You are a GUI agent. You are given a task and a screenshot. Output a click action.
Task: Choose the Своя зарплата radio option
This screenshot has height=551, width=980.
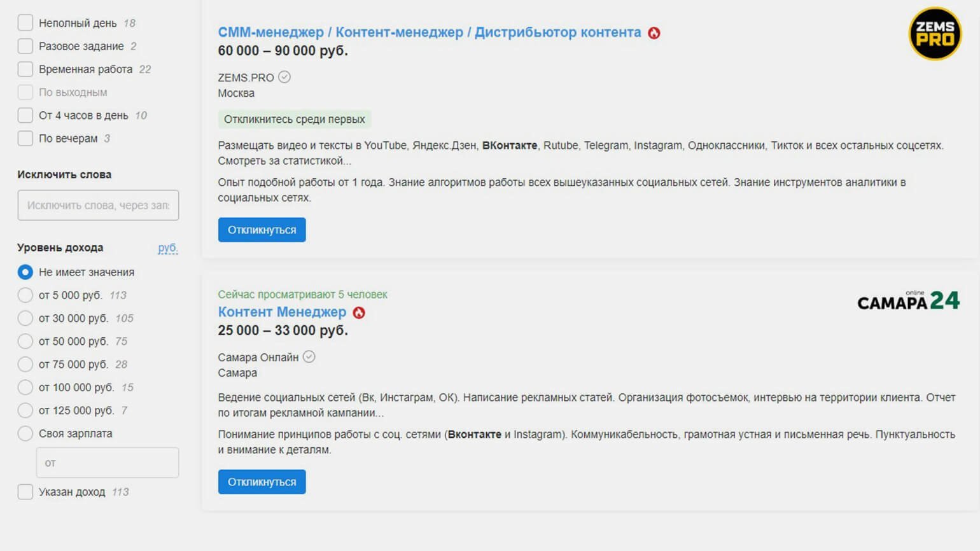click(x=25, y=434)
